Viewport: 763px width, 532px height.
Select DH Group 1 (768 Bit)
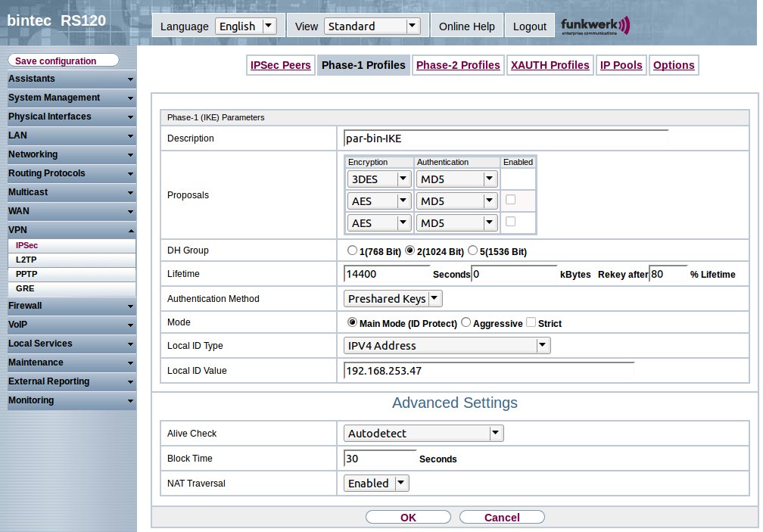click(351, 251)
